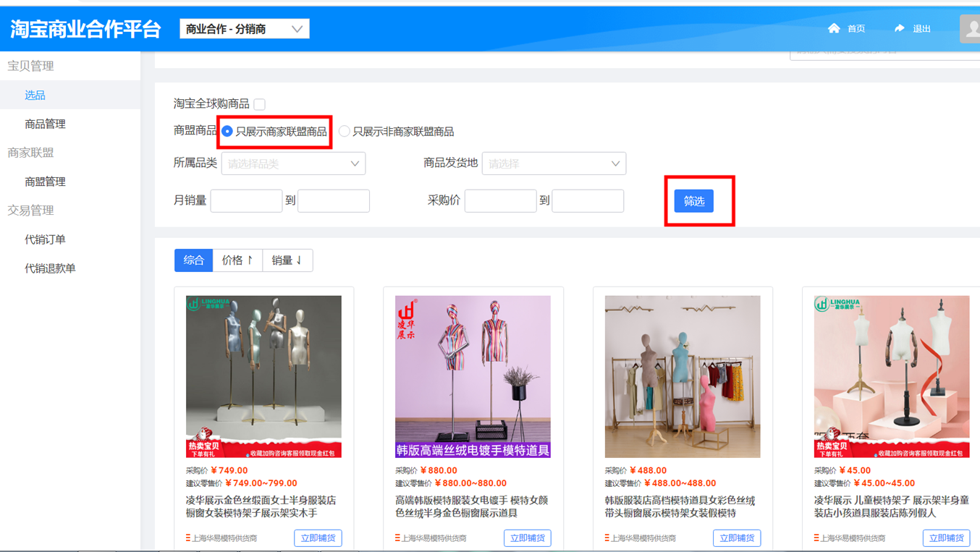
Task: Click the 宝贝管理 section heading
Action: (x=30, y=66)
